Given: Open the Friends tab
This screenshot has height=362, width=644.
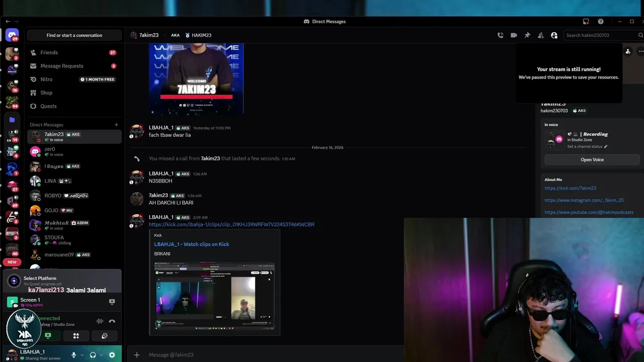Looking at the screenshot, I should (x=74, y=52).
